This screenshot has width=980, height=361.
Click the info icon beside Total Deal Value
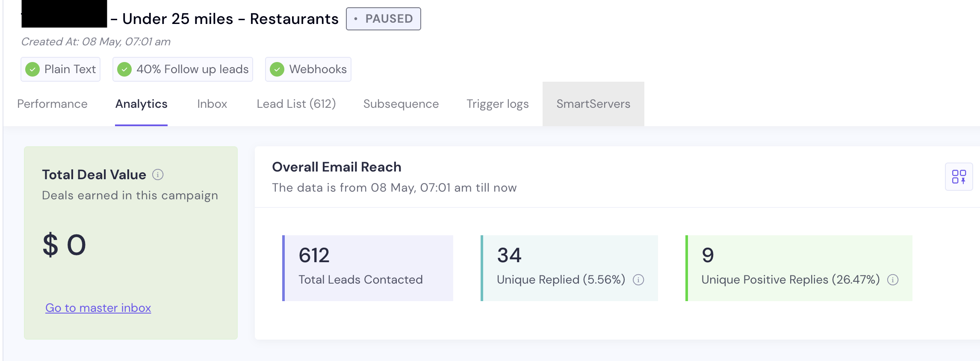click(x=158, y=175)
